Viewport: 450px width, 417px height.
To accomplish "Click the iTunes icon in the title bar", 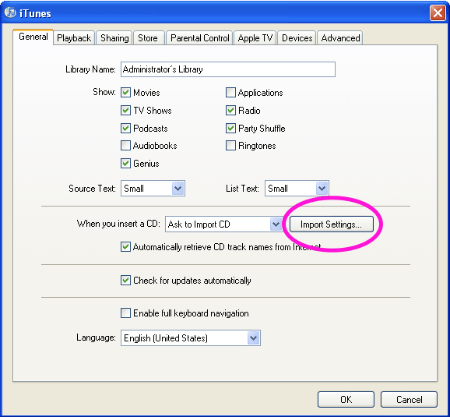I will [x=10, y=13].
